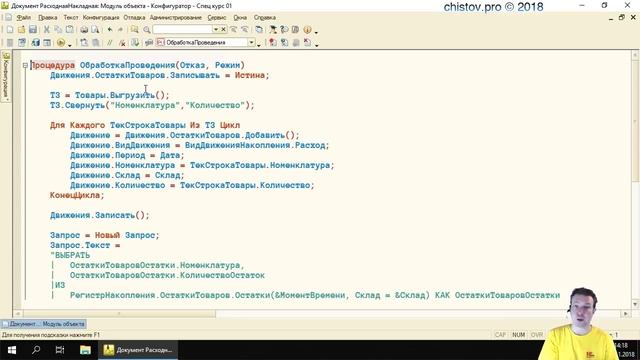The width and height of the screenshot is (640, 360).
Task: Click the configuration tree icon at the start of the second toolbar
Action: (10, 42)
